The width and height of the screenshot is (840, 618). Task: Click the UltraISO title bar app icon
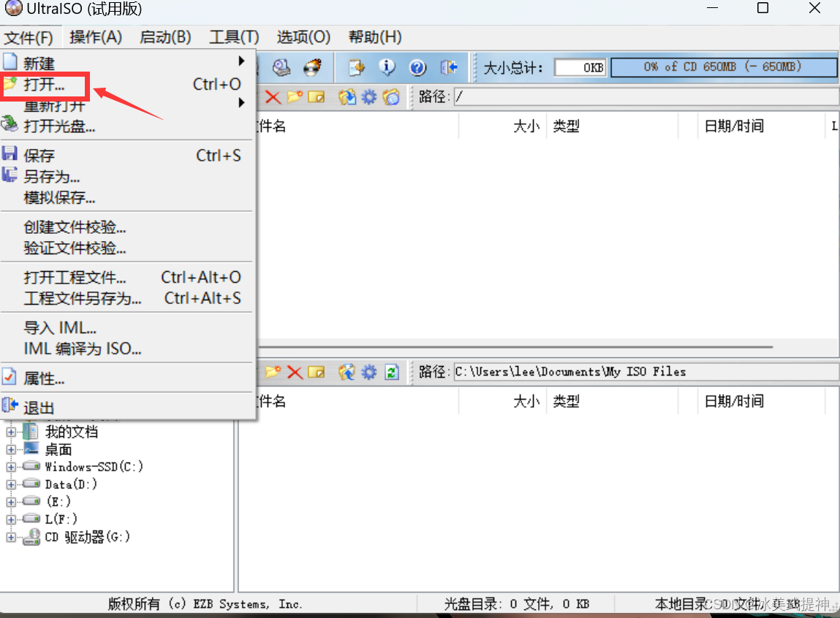pyautogui.click(x=13, y=8)
